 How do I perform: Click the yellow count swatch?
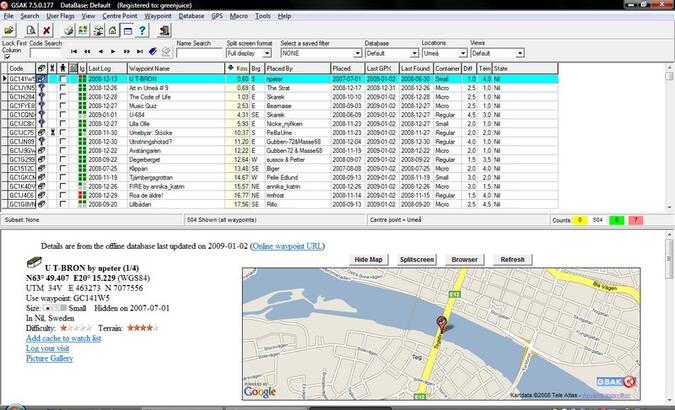[579, 220]
